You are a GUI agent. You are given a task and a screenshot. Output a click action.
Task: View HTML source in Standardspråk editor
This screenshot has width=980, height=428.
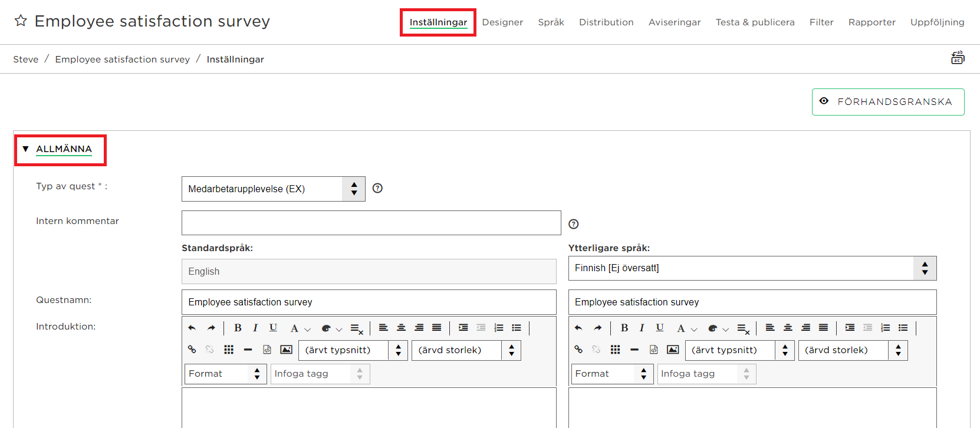click(x=267, y=350)
